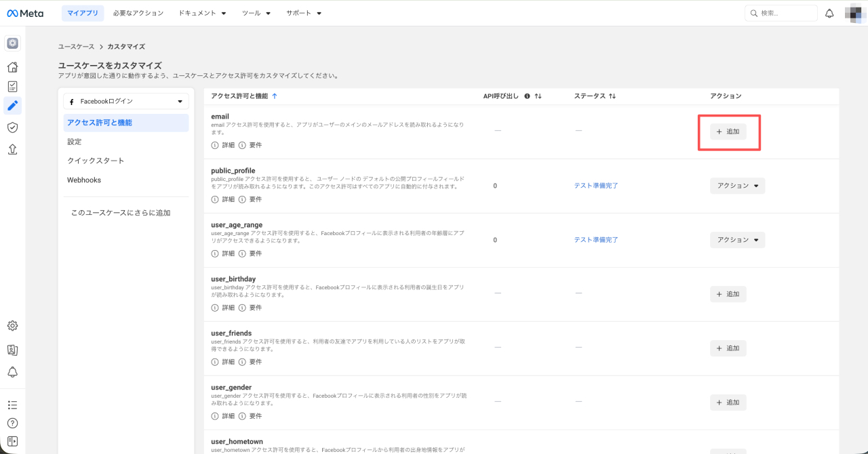Viewport: 868px width, 454px height.
Task: Click 追加 button for email permission
Action: [728, 131]
